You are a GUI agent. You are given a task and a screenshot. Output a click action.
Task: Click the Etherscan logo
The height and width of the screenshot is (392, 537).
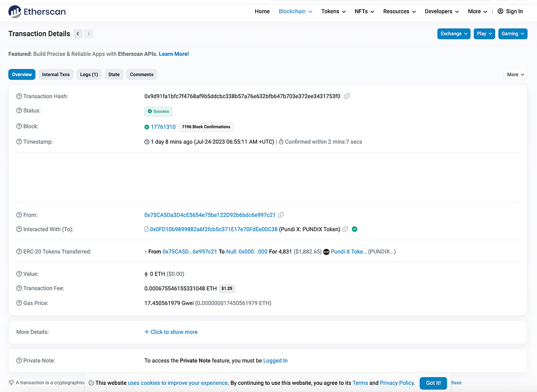click(37, 11)
